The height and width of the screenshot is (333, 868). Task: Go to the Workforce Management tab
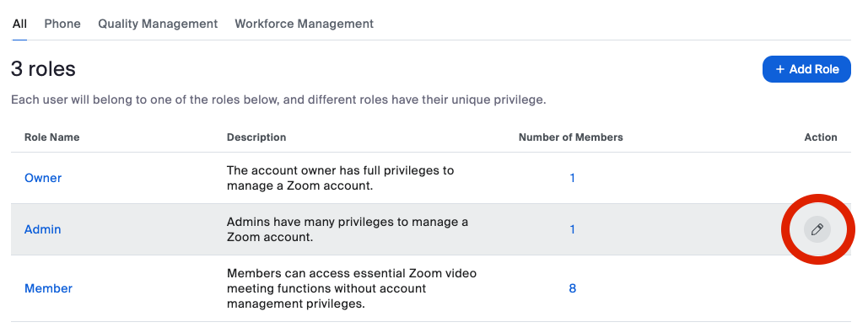click(x=304, y=24)
